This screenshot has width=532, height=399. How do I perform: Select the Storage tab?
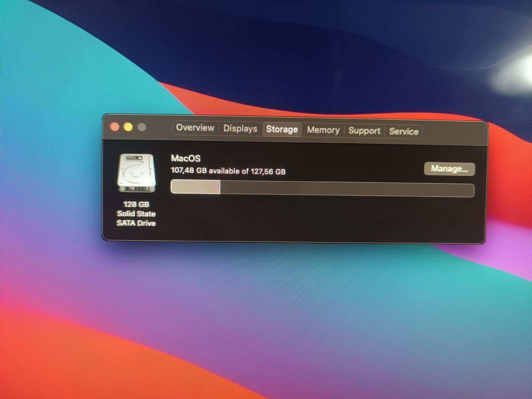point(282,129)
